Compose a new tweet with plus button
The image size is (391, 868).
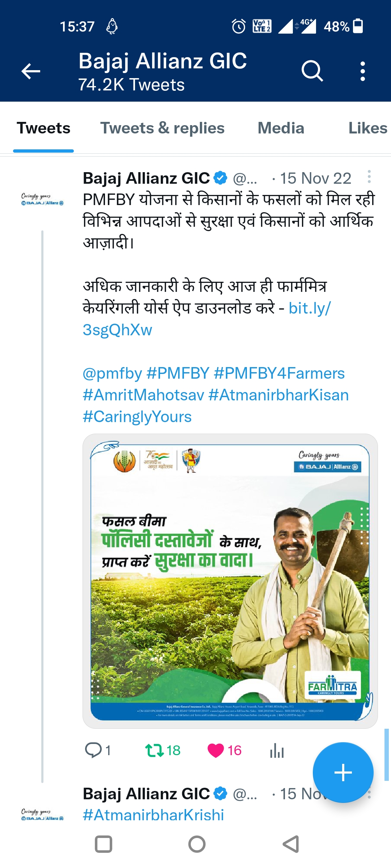click(343, 773)
